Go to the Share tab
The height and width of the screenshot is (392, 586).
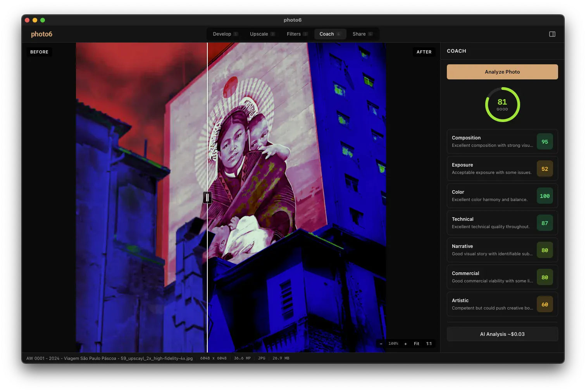tap(363, 34)
